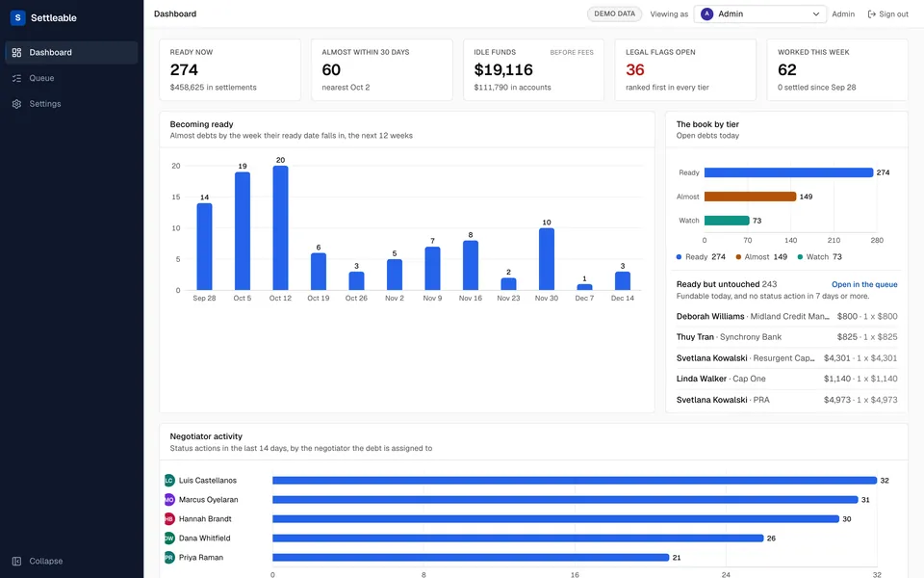924x578 pixels.
Task: Click Marcus Oyelaran activity bar showing 31
Action: [x=565, y=500]
